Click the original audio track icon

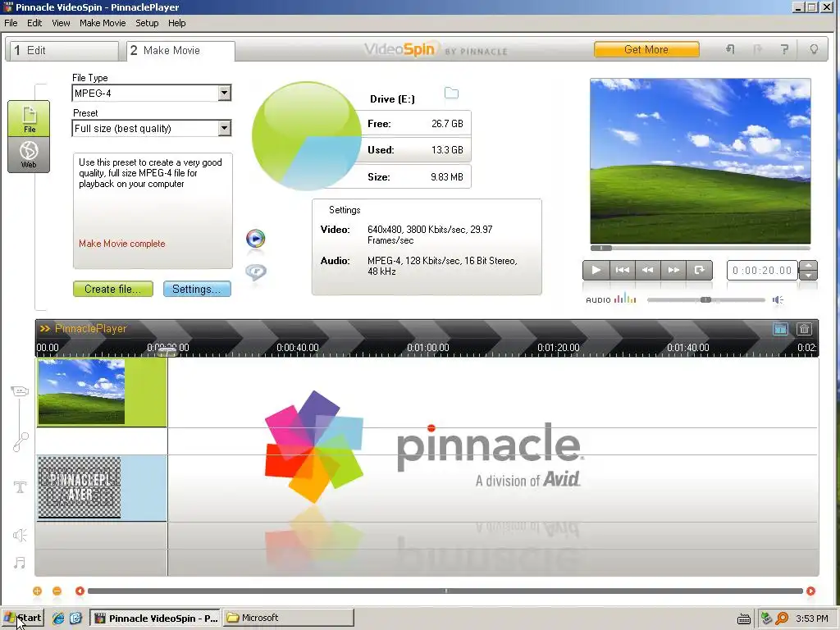[21, 442]
